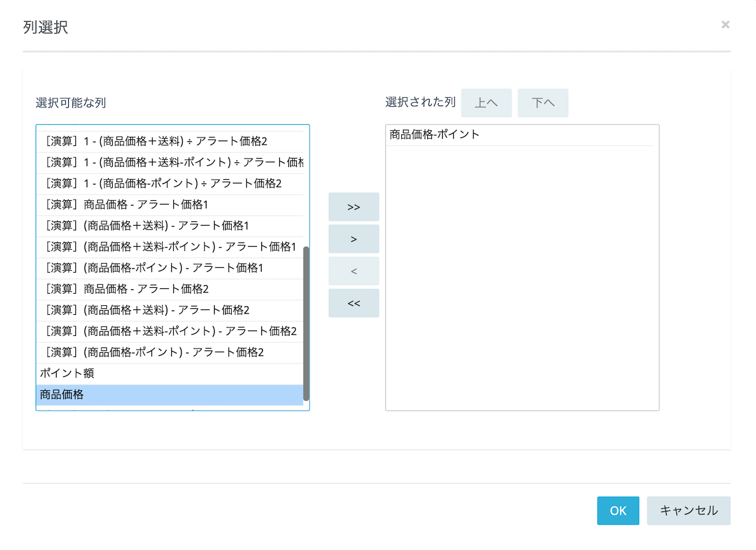Select [演算] (商品価格+送料-ポイント) - アラート価格2 item

pos(170,331)
